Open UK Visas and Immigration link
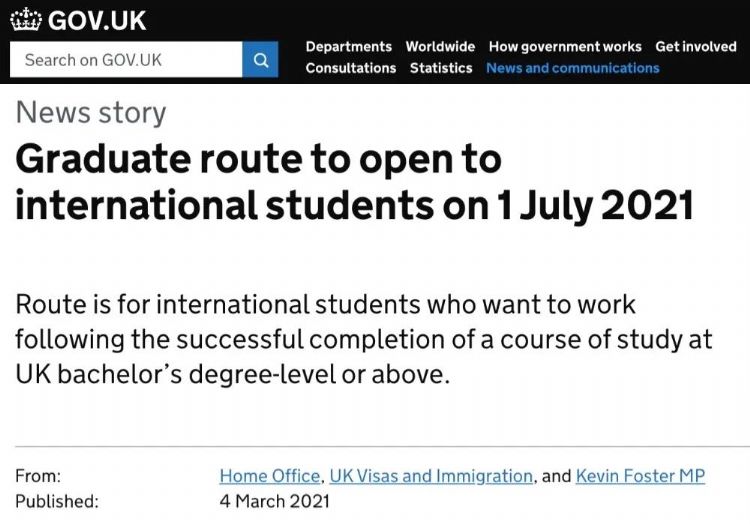750x524 pixels. coord(431,476)
